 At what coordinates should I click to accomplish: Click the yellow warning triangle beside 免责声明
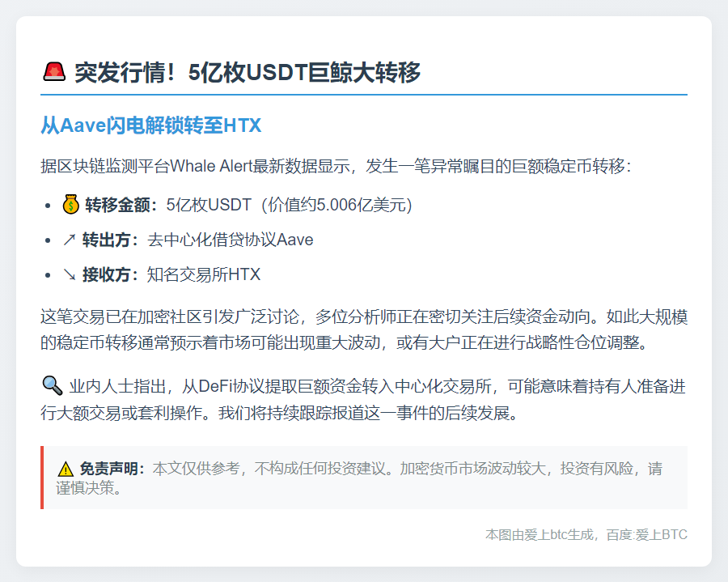[66, 469]
